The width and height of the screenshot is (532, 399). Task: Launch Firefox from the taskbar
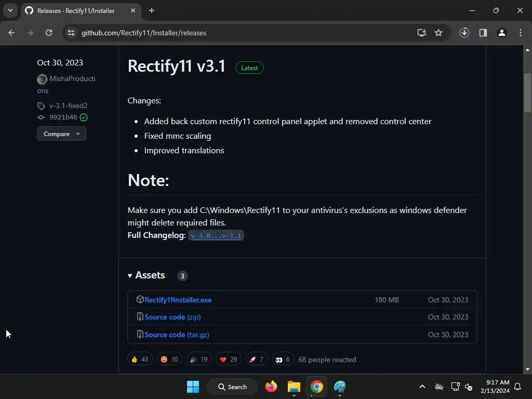point(271,387)
